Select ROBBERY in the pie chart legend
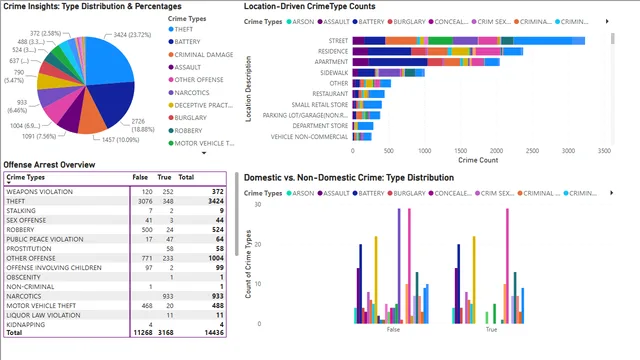Image resolution: width=640 pixels, height=360 pixels. [x=185, y=131]
